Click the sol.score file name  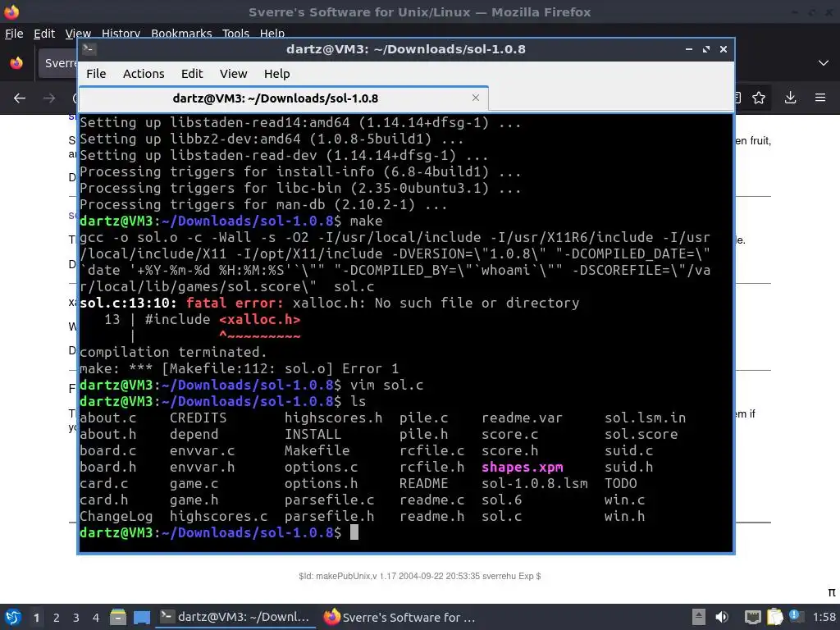[641, 434]
